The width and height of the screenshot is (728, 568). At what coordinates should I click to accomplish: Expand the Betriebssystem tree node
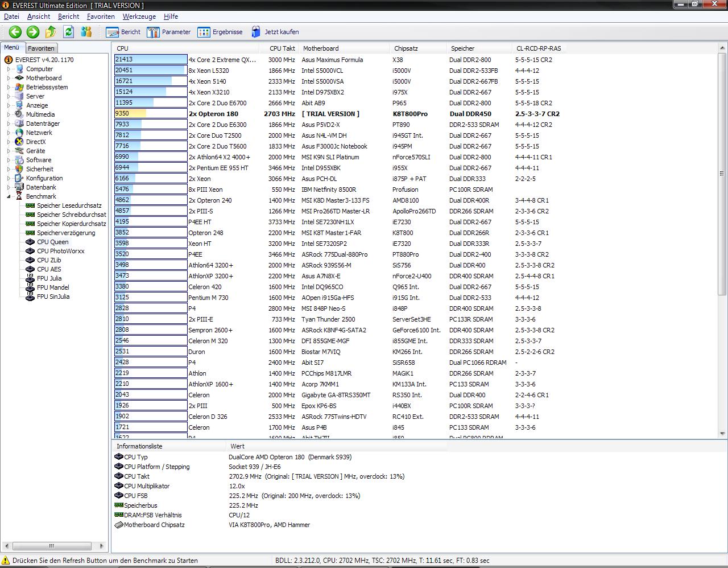[9, 87]
